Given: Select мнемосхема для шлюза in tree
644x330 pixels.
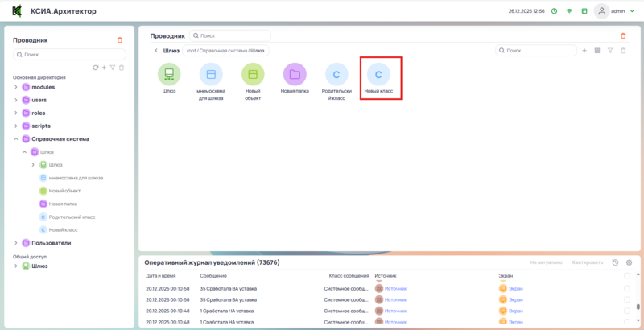Looking at the screenshot, I should point(75,178).
